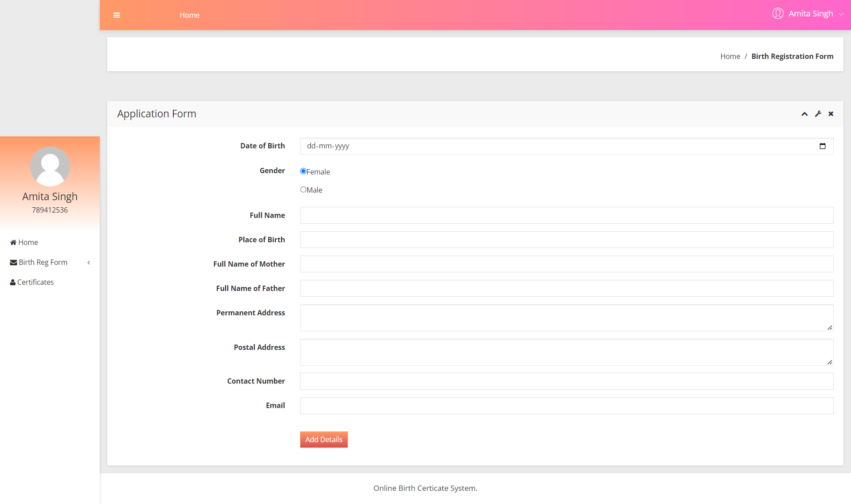Open the hamburger menu in the top navbar
The height and width of the screenshot is (504, 851).
tap(117, 15)
